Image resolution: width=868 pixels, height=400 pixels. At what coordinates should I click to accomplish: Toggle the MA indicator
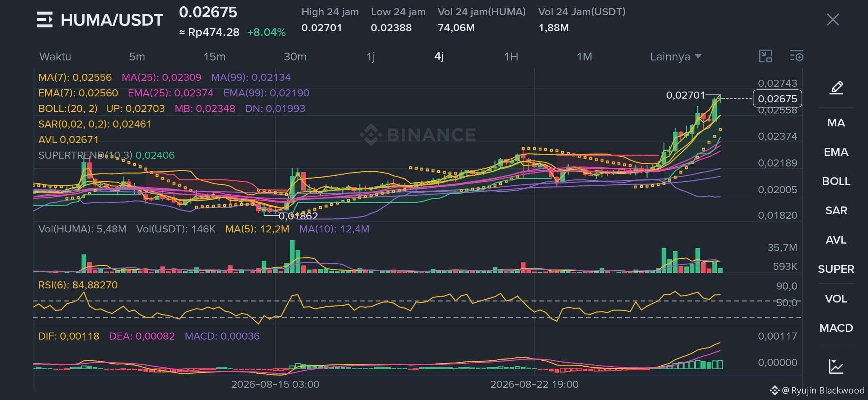click(836, 123)
